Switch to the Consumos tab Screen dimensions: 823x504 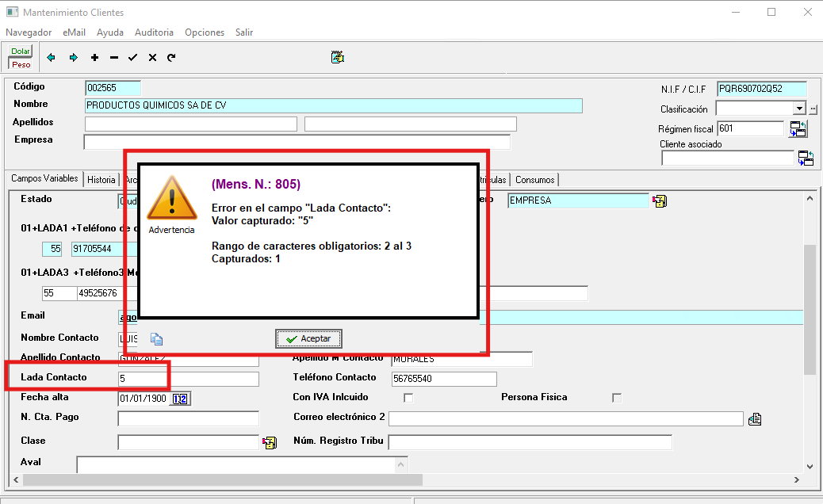pos(535,180)
